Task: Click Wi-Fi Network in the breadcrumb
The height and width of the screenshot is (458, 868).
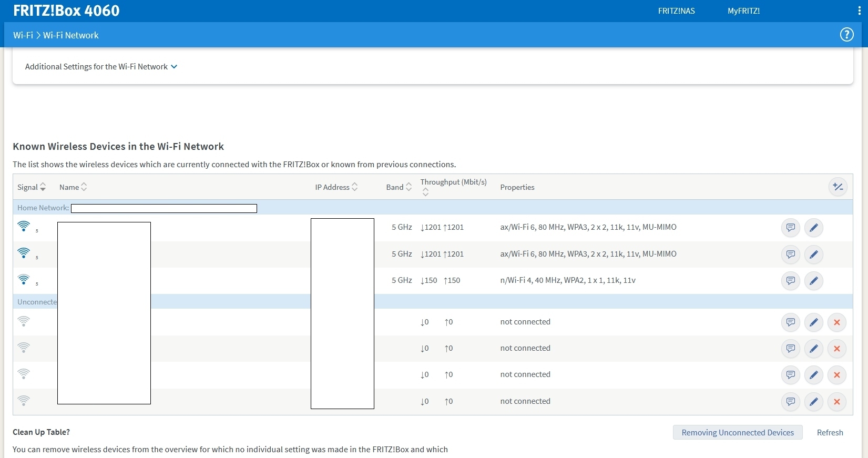Action: [71, 35]
